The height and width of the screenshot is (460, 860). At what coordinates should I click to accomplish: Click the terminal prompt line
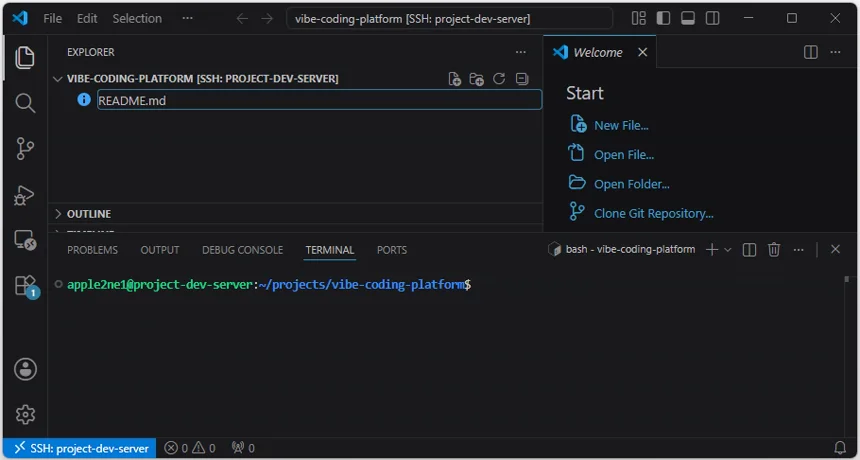tap(269, 285)
